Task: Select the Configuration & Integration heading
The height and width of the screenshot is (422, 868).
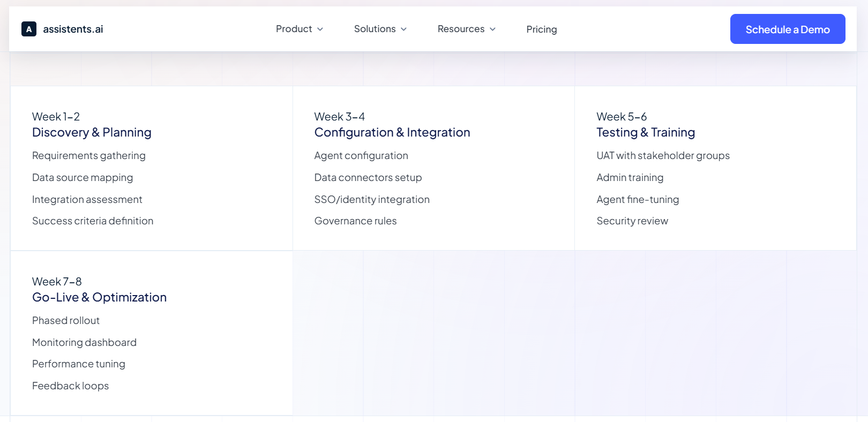Action: point(392,132)
